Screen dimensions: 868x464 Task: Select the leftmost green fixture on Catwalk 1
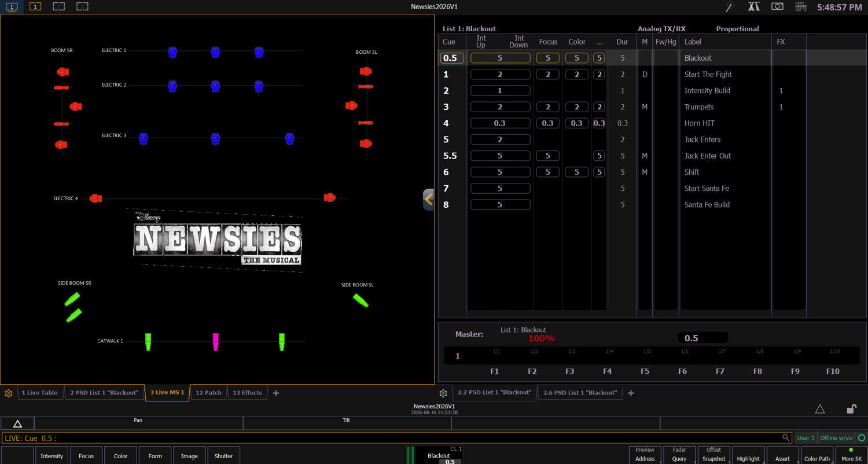pyautogui.click(x=148, y=341)
